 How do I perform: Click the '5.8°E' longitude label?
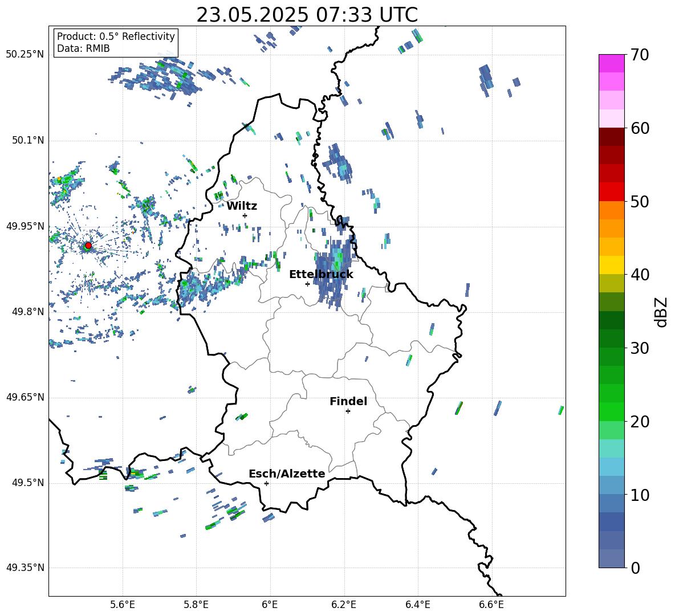[196, 605]
